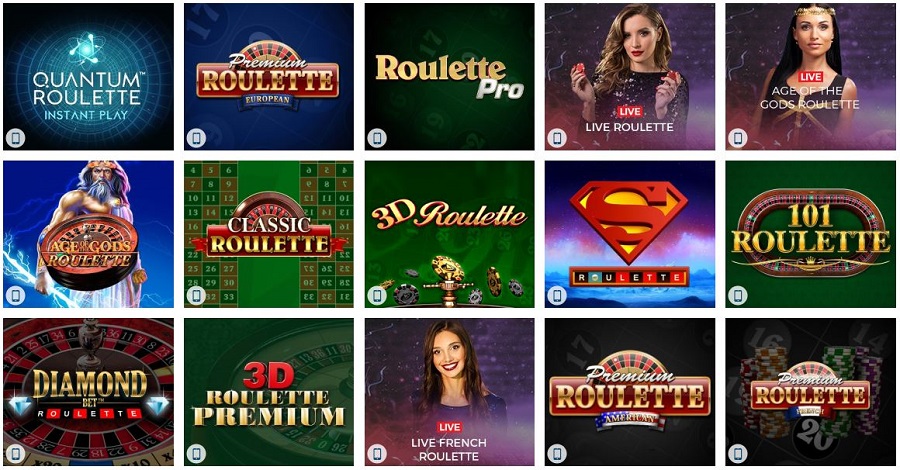Click mobile icon on Diamond Bet Roulette tile

tap(15, 453)
